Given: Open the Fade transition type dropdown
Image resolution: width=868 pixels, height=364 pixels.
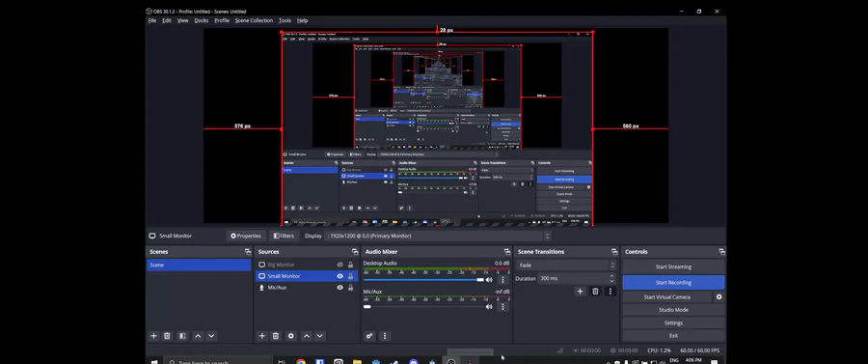Looking at the screenshot, I should pos(566,266).
